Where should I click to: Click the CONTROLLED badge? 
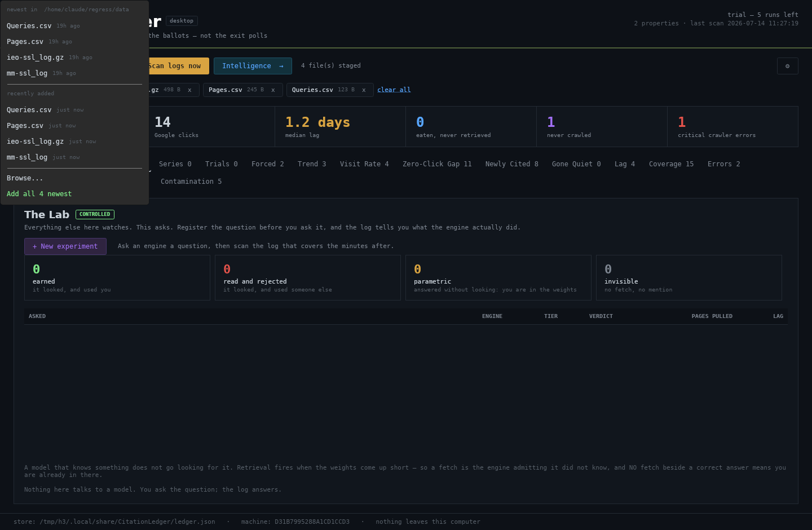(95, 214)
